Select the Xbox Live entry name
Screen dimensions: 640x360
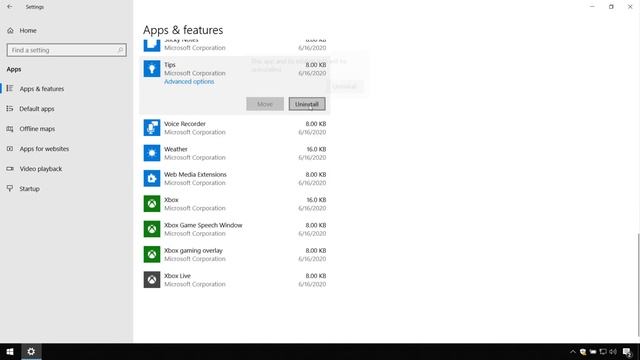pos(178,276)
